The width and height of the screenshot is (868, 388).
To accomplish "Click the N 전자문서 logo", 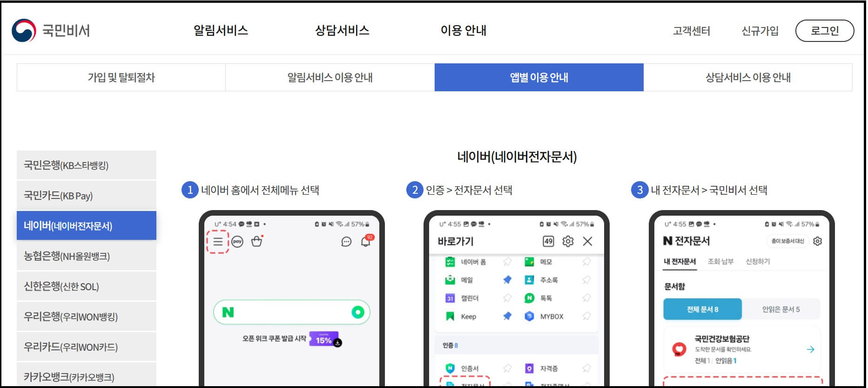I will tap(686, 241).
